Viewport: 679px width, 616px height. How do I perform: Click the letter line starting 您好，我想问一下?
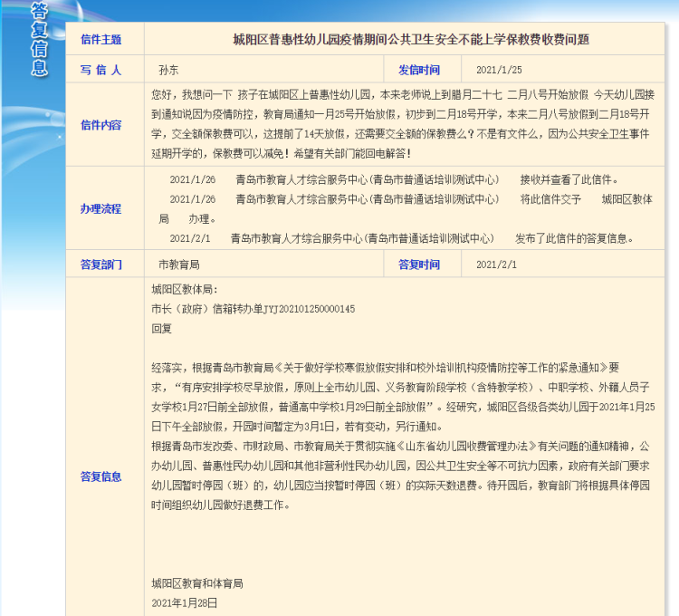coord(403,94)
